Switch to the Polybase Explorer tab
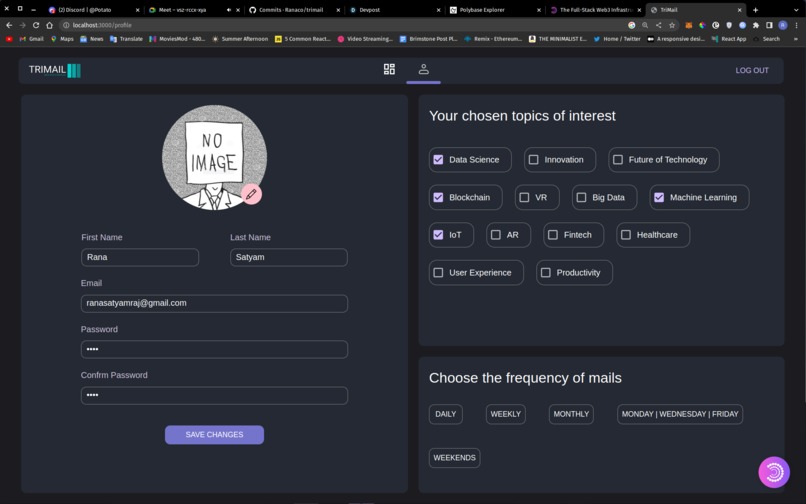The width and height of the screenshot is (806, 504). pyautogui.click(x=494, y=10)
